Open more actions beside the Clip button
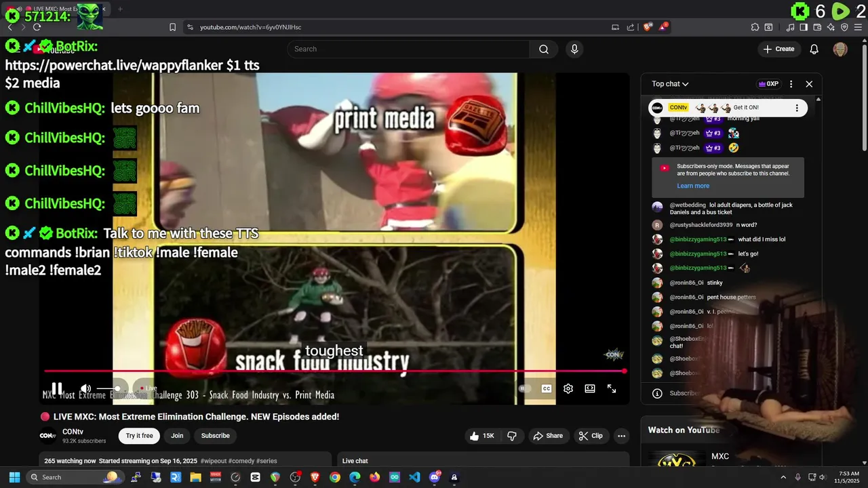 (x=621, y=436)
